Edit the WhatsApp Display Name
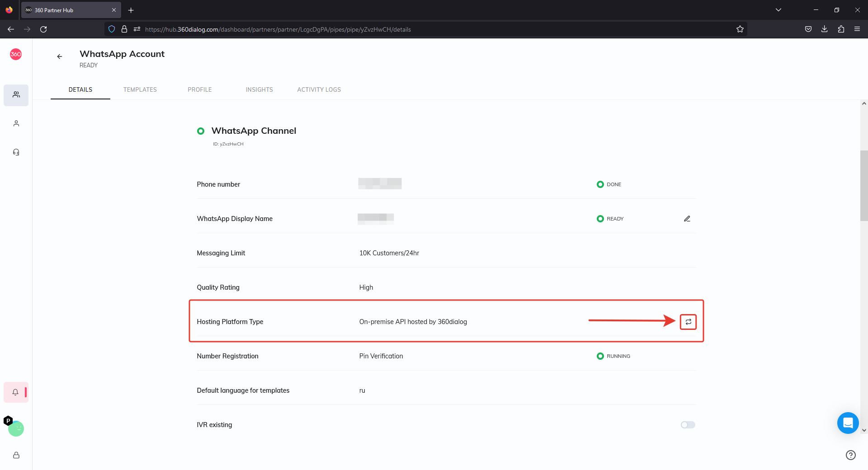 (687, 219)
